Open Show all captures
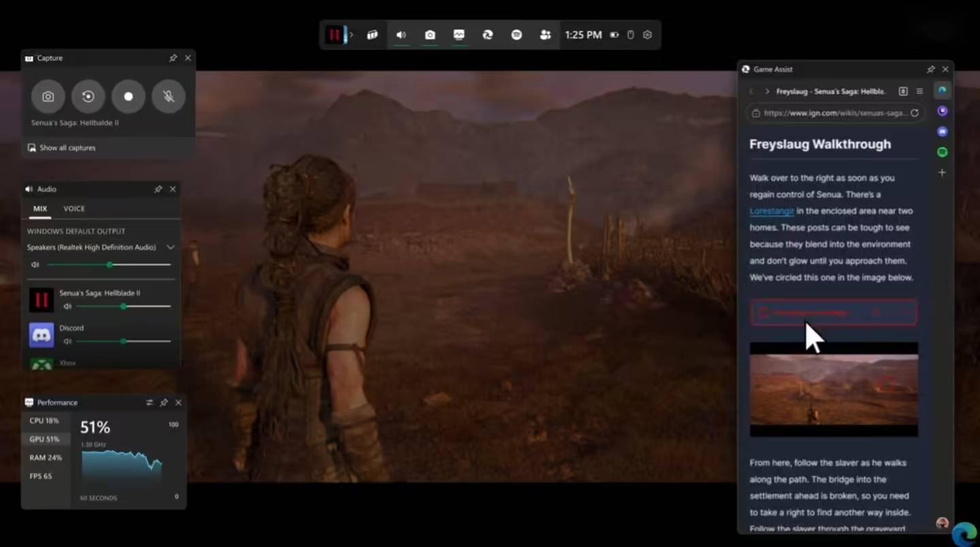The image size is (980, 547). (61, 148)
